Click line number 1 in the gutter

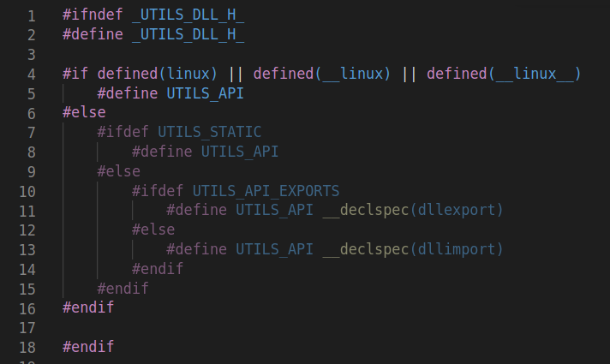click(32, 16)
